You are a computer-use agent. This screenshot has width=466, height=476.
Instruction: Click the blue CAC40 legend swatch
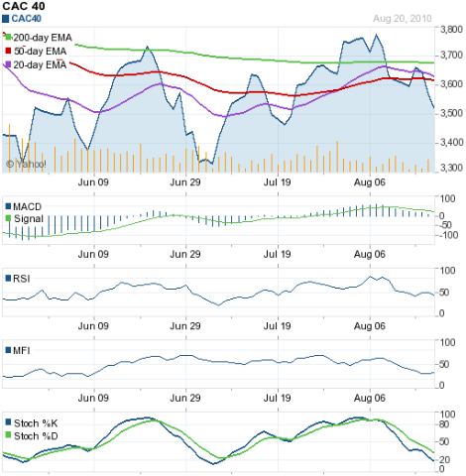[x=5, y=19]
